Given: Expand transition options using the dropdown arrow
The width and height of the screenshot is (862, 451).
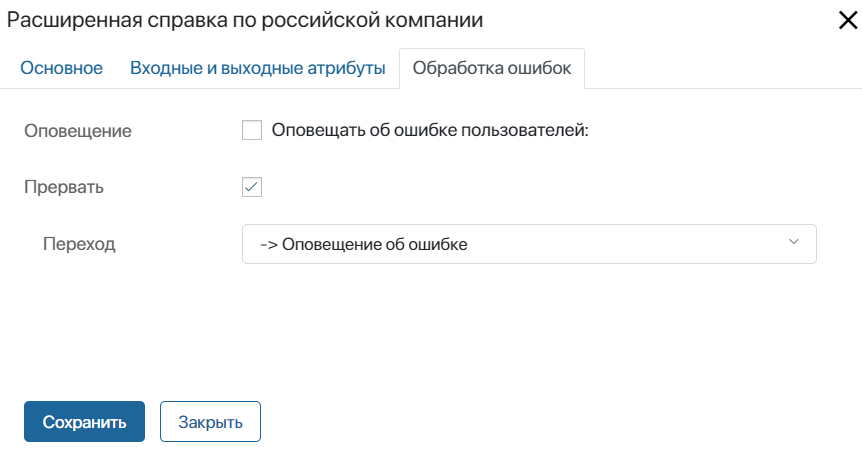Looking at the screenshot, I should tap(793, 242).
